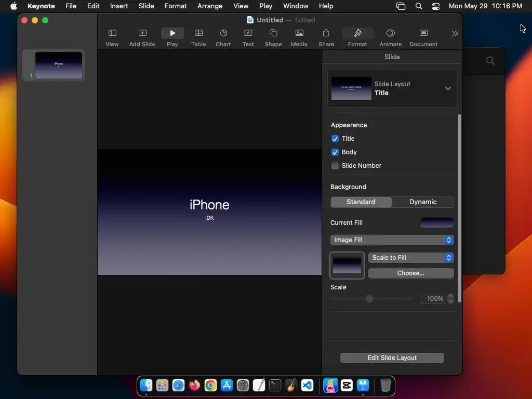Start the slideshow with Play
Viewport: 532px width, 399px height.
(172, 38)
